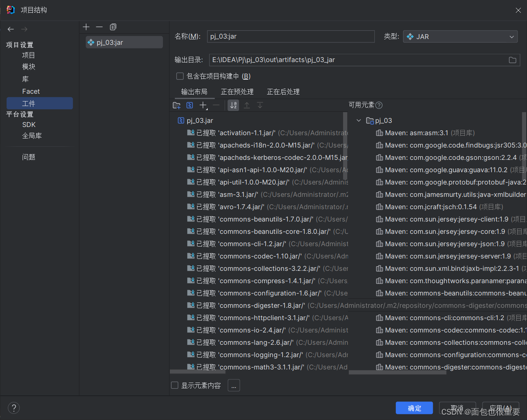The image size is (527, 420).
Task: Click the 名称 input field
Action: (291, 37)
